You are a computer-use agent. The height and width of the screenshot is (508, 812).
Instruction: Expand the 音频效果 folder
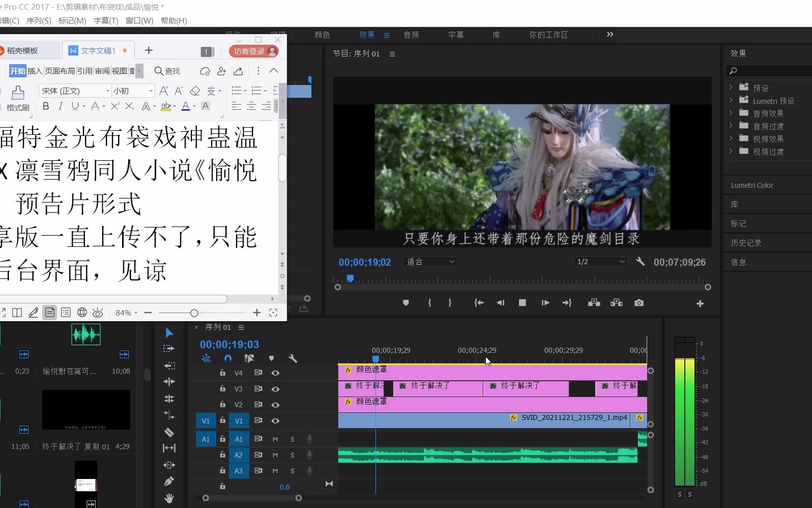(x=731, y=113)
